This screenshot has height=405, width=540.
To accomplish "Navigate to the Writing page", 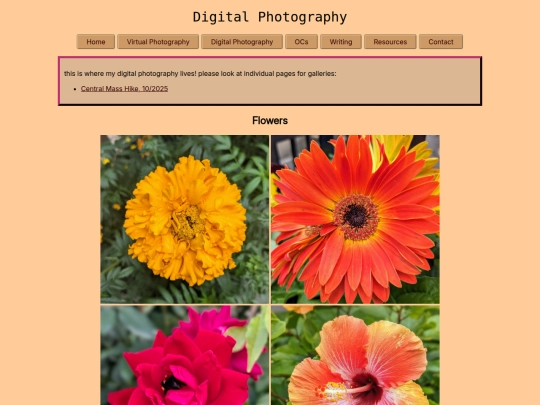I will [x=341, y=42].
